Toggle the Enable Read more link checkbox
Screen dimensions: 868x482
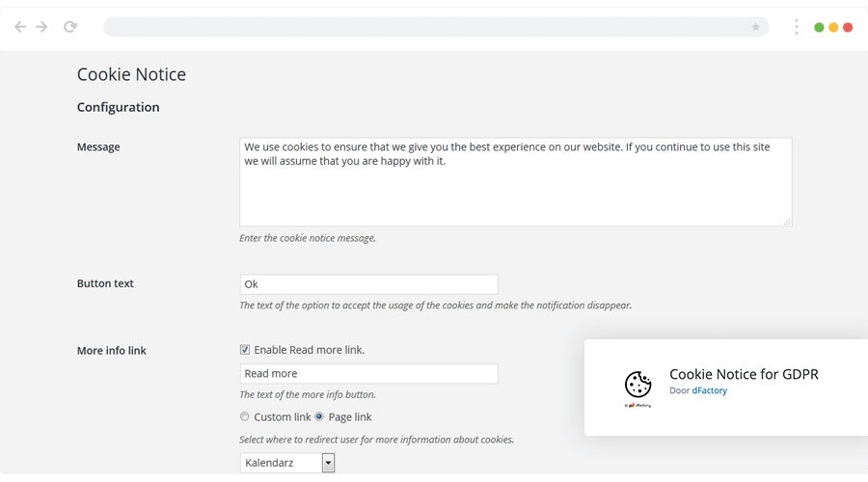(245, 350)
